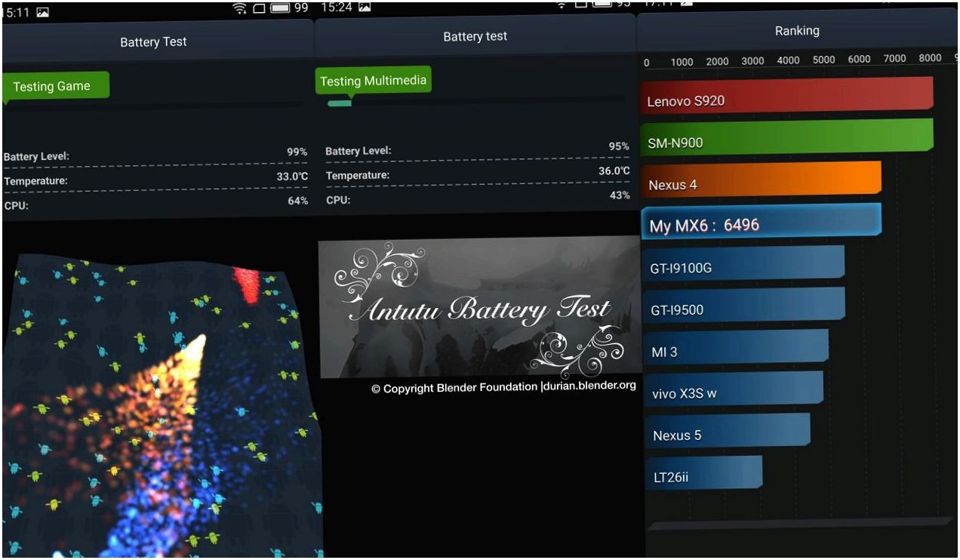Select the MI 3 ranking bar
The image size is (960, 560).
click(x=736, y=348)
